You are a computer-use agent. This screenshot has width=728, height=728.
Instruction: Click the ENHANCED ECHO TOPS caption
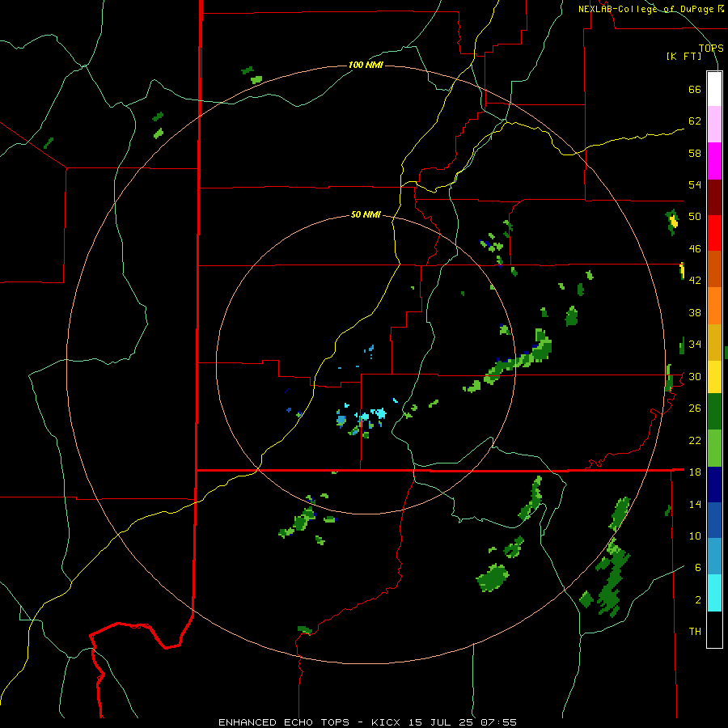(x=284, y=722)
